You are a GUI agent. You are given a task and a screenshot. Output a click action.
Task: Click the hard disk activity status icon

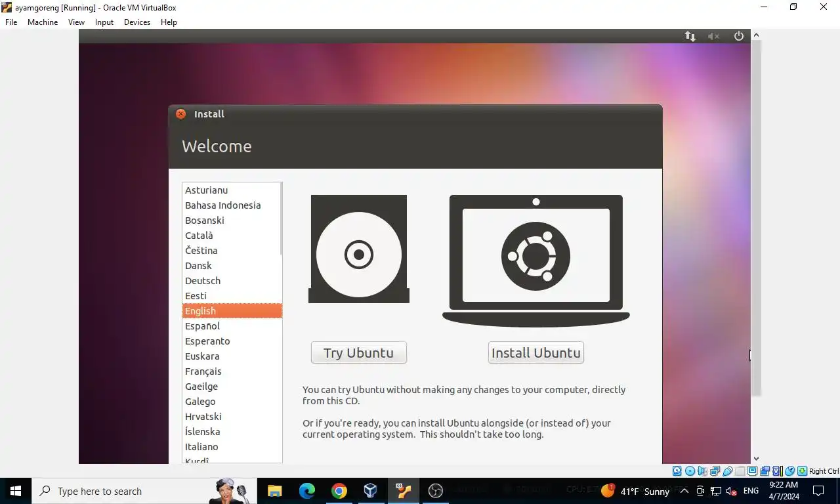[677, 471]
